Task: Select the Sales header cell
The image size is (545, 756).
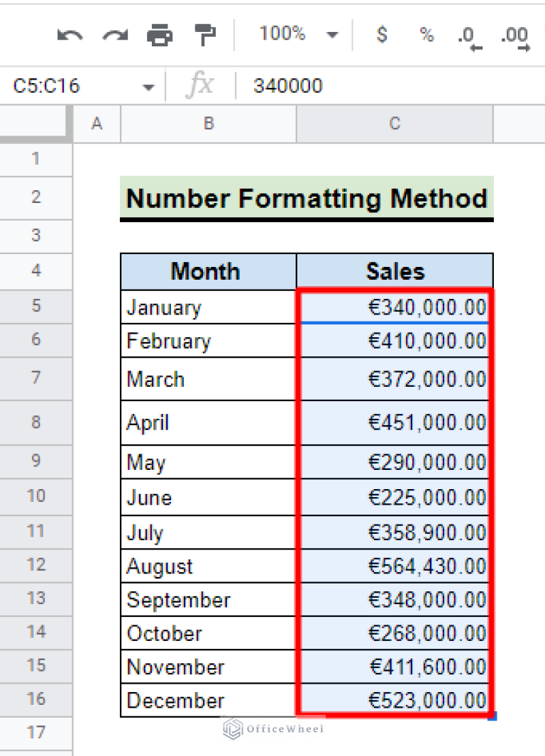Action: click(x=394, y=271)
